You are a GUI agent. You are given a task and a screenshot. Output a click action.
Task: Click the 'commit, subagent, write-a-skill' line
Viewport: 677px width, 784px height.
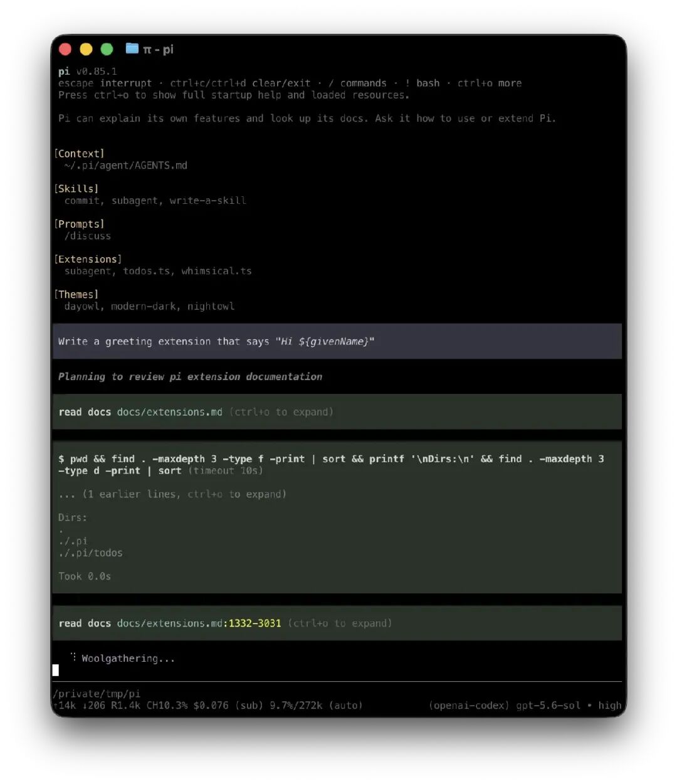[155, 201]
